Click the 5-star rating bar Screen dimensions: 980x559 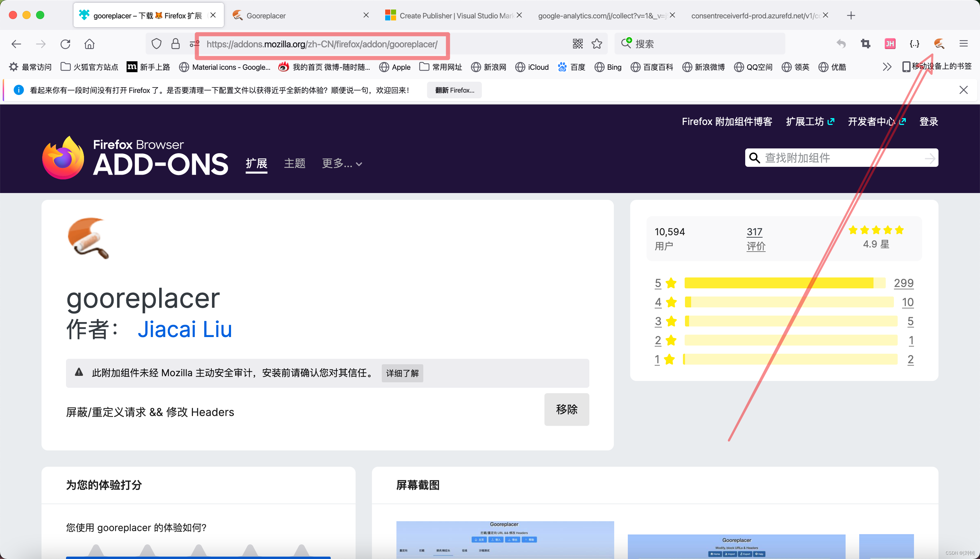(x=785, y=283)
